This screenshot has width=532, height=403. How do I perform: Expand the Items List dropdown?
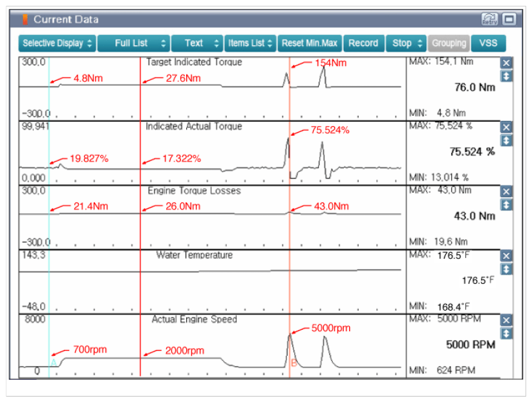[x=250, y=43]
